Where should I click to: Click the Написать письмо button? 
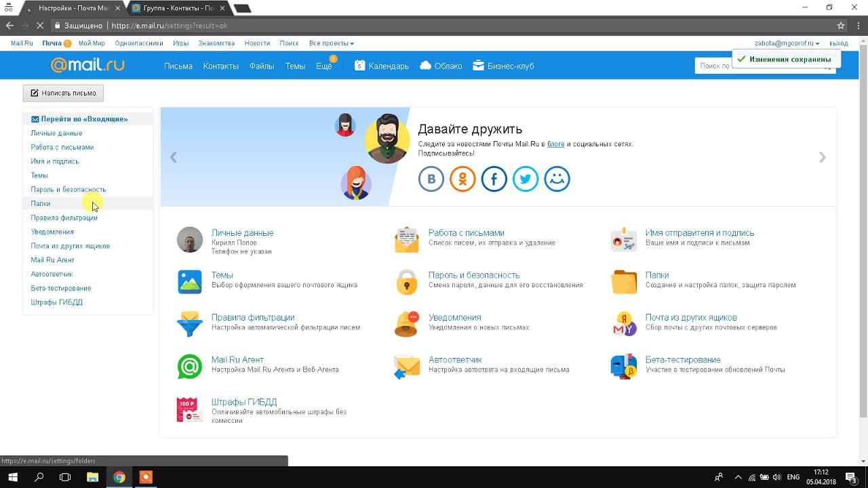coord(63,93)
